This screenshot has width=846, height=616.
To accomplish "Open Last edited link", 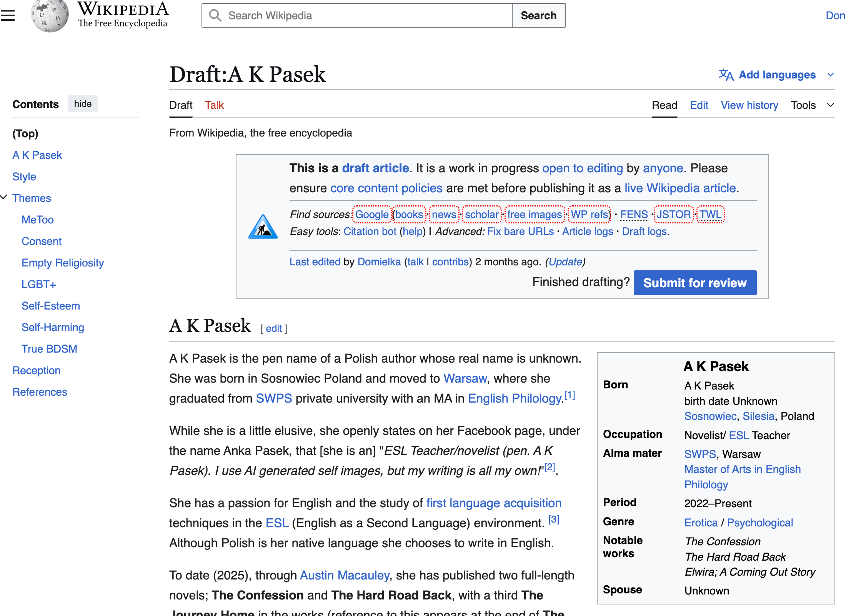I will (315, 262).
